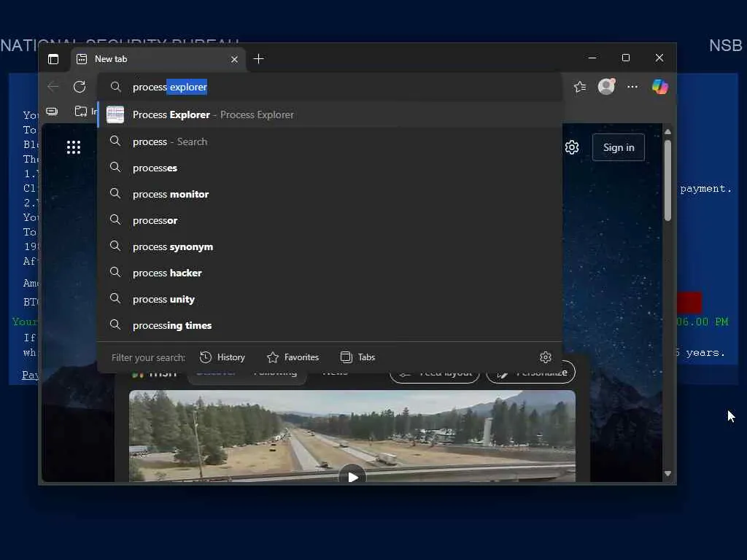The width and height of the screenshot is (747, 560).
Task: Click the page scrollbar up arrow
Action: tap(668, 131)
